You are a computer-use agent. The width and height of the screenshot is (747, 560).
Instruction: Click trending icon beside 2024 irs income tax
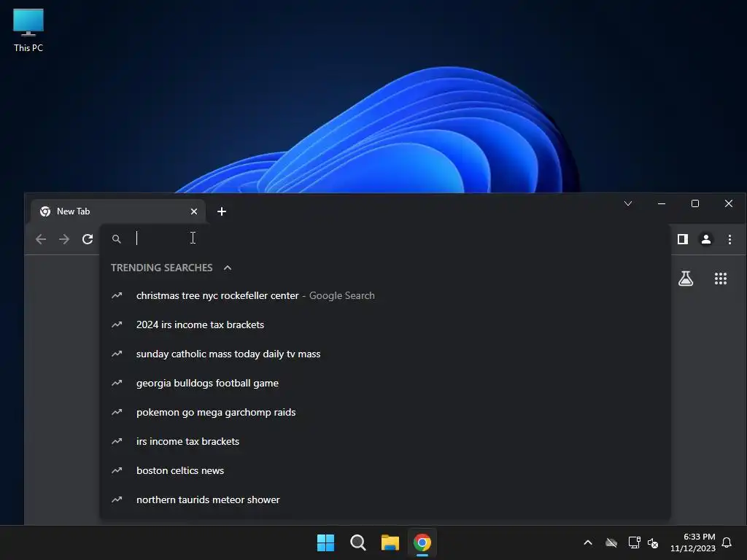(x=117, y=324)
